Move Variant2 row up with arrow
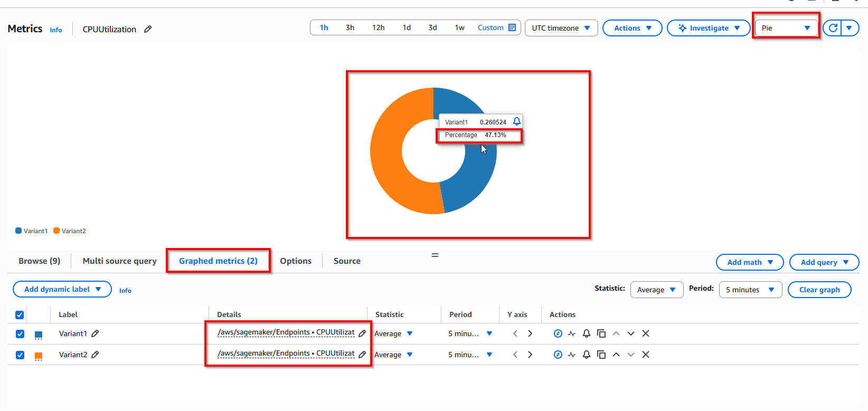The width and height of the screenshot is (868, 411). point(616,355)
